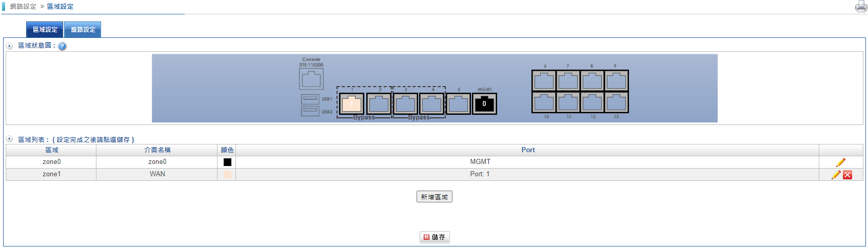Switch to 線路設定 tab
The width and height of the screenshot is (868, 248).
(x=83, y=30)
